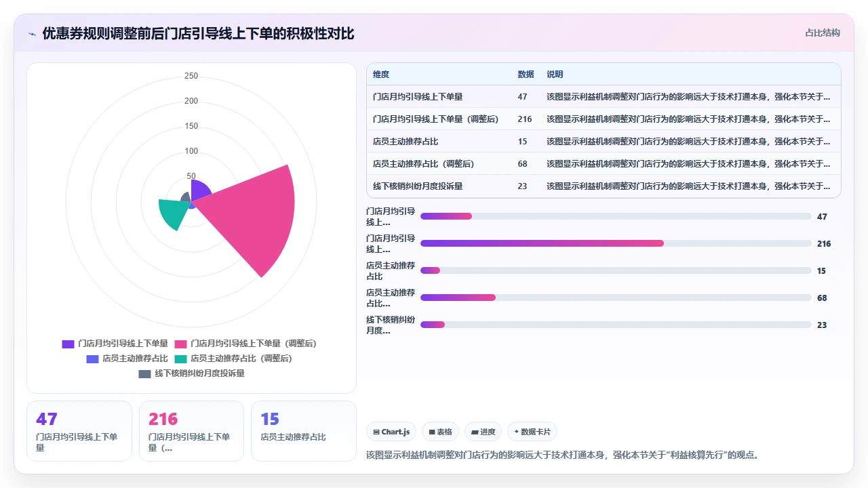This screenshot has width=868, height=488.
Task: Select the table row 门店月均引导线上下单量 with value 47
Action: pyautogui.click(x=604, y=97)
